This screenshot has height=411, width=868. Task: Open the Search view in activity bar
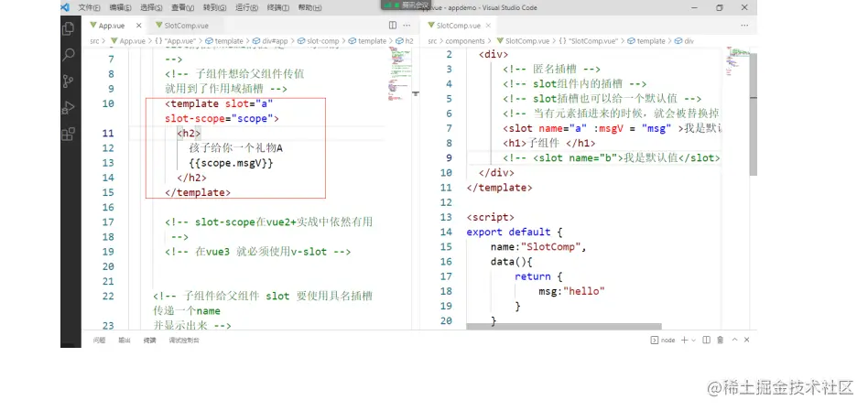point(68,55)
